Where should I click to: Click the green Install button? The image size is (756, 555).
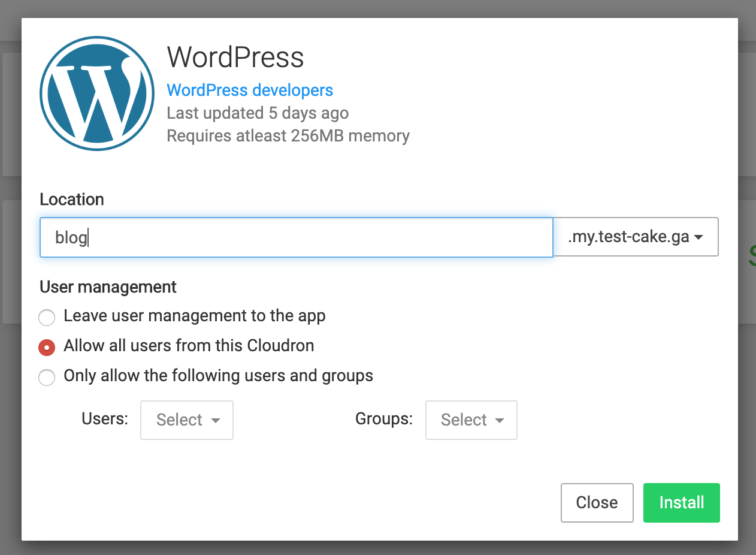pyautogui.click(x=682, y=503)
